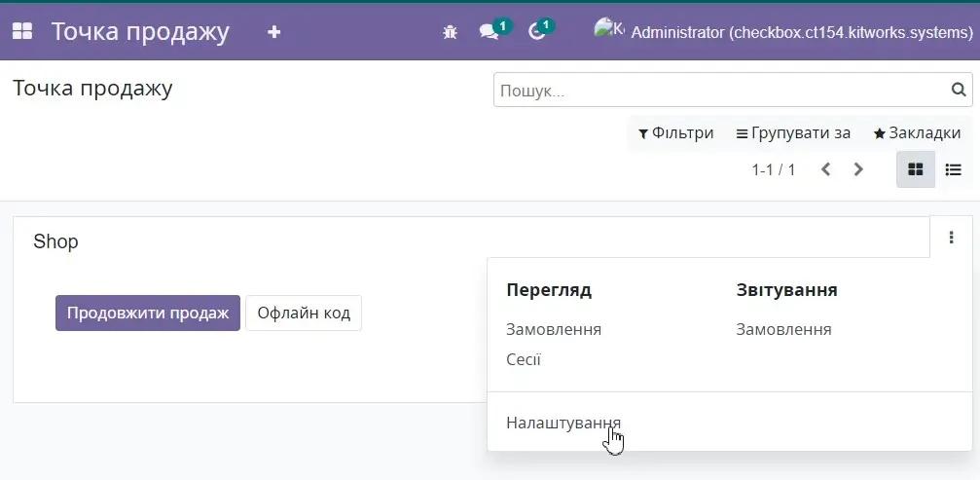The width and height of the screenshot is (980, 480).
Task: Open Замовлення under Звітування
Action: (783, 329)
